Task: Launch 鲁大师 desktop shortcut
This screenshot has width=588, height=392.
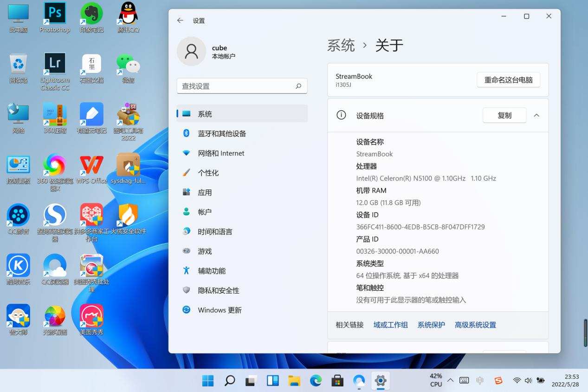Action: 19,320
